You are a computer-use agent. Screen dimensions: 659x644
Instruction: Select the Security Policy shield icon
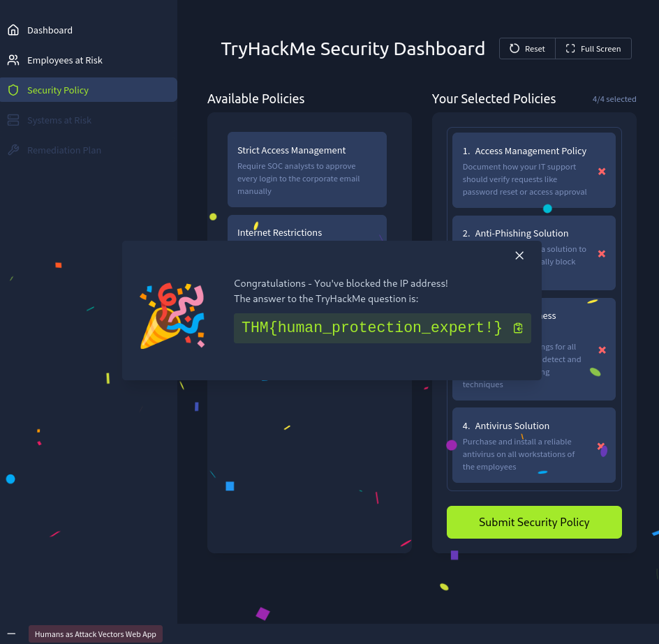(x=13, y=90)
